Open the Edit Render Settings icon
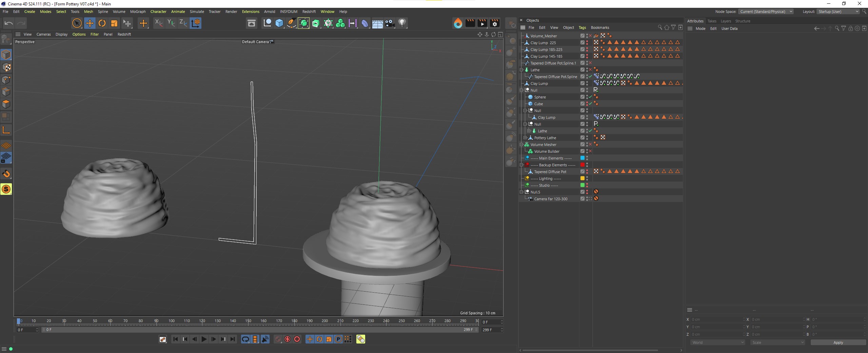Viewport: 868px width, 353px height. 495,23
